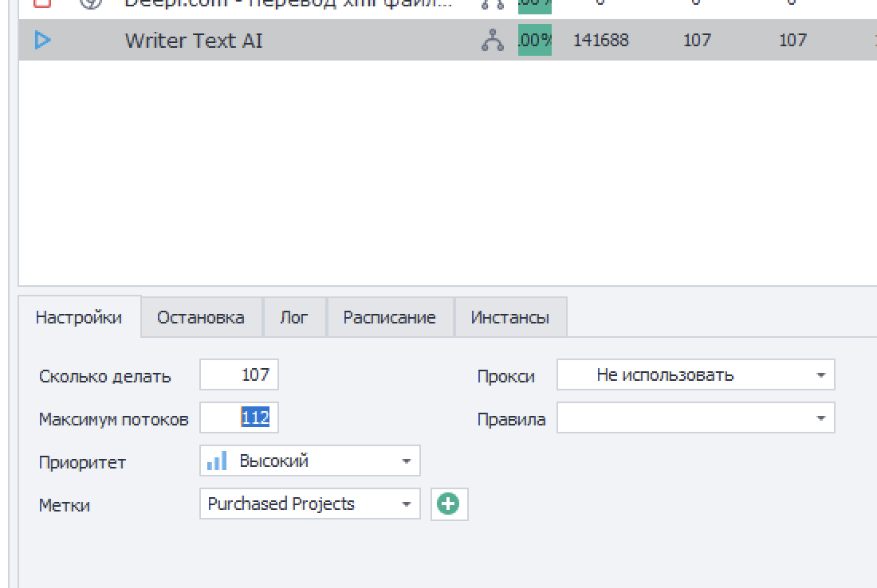The width and height of the screenshot is (877, 588).
Task: Open the Настройки tab
Action: [x=79, y=317]
